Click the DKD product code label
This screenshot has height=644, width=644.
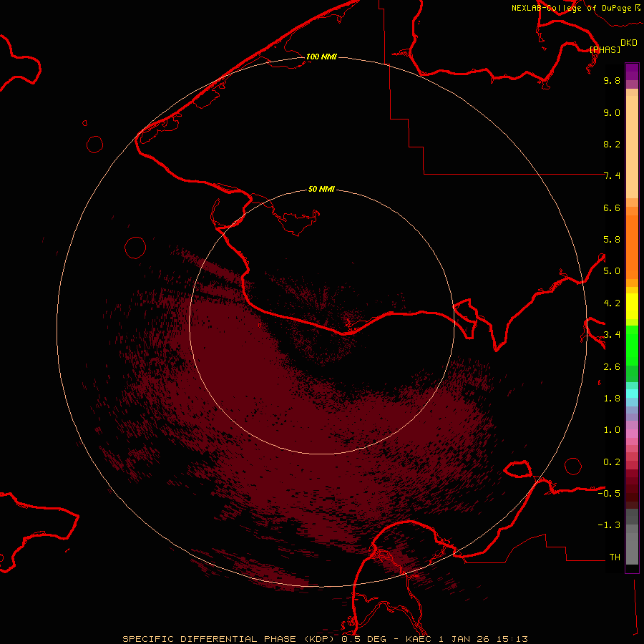click(629, 43)
